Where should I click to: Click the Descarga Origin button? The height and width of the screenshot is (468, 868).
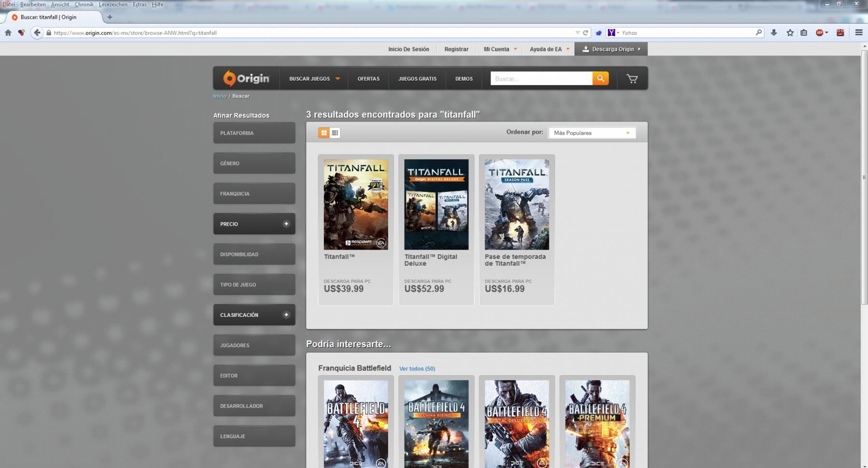click(611, 49)
